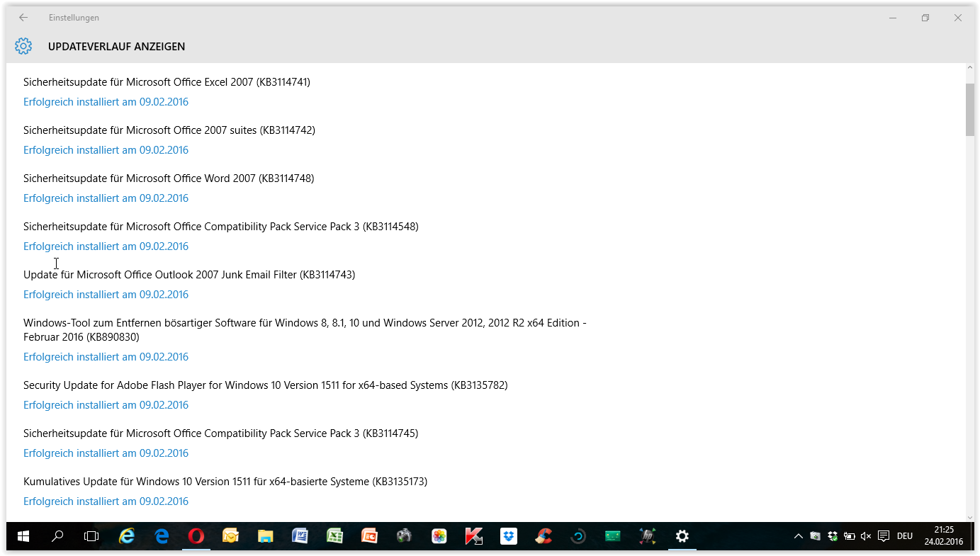Click the scrollbar down arrow
The height and width of the screenshot is (556, 980).
tap(969, 517)
